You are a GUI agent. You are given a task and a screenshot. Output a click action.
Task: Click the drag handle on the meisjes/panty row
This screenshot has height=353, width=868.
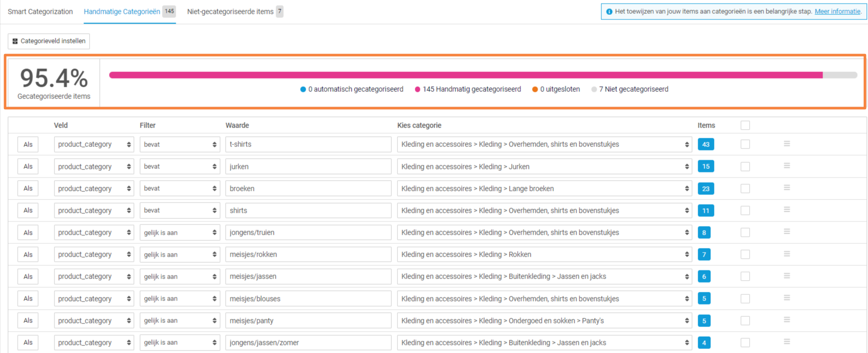coord(786,320)
